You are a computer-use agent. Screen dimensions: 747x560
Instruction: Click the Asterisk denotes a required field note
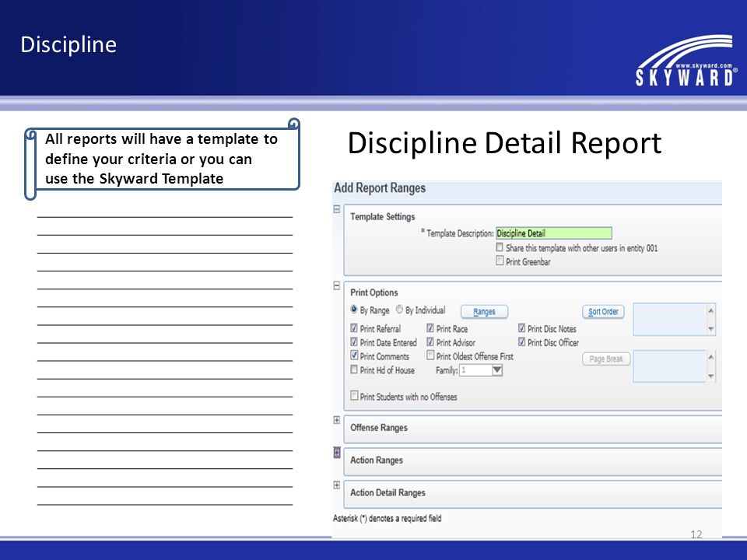(x=387, y=518)
